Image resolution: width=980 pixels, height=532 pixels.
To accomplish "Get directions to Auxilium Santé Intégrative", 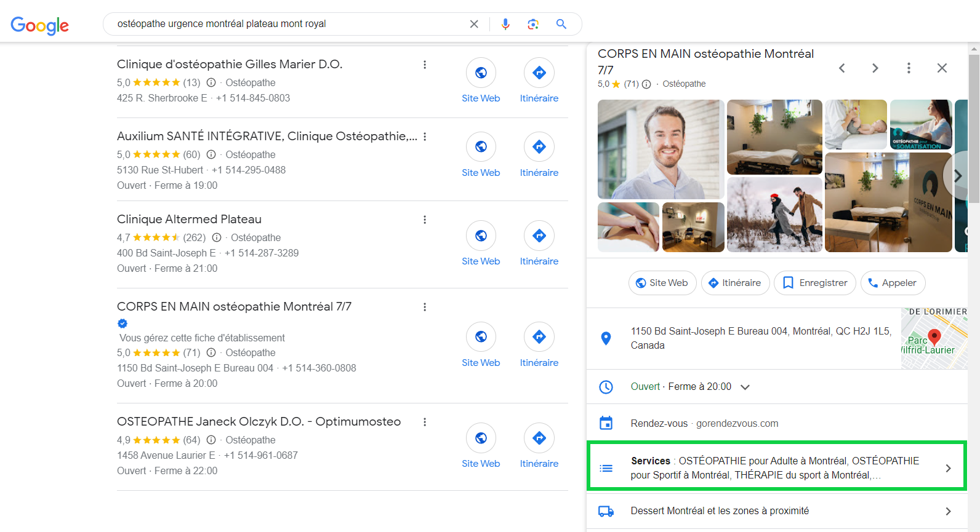I will 539,147.
